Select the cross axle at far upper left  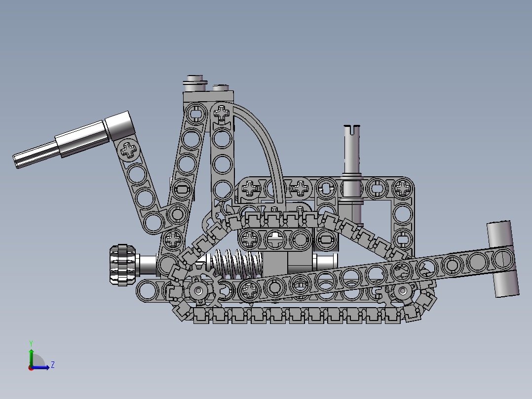coord(36,156)
